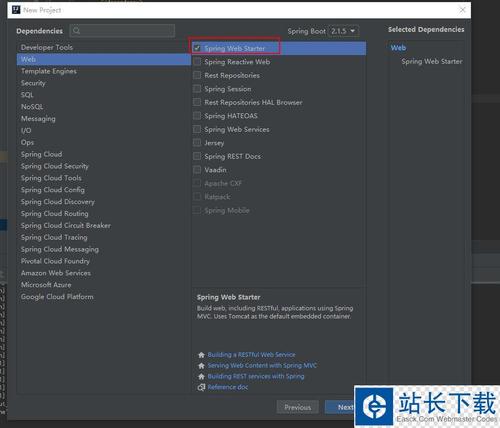The image size is (500, 428).
Task: Open Spring Cloud Routing category
Action: [104, 214]
